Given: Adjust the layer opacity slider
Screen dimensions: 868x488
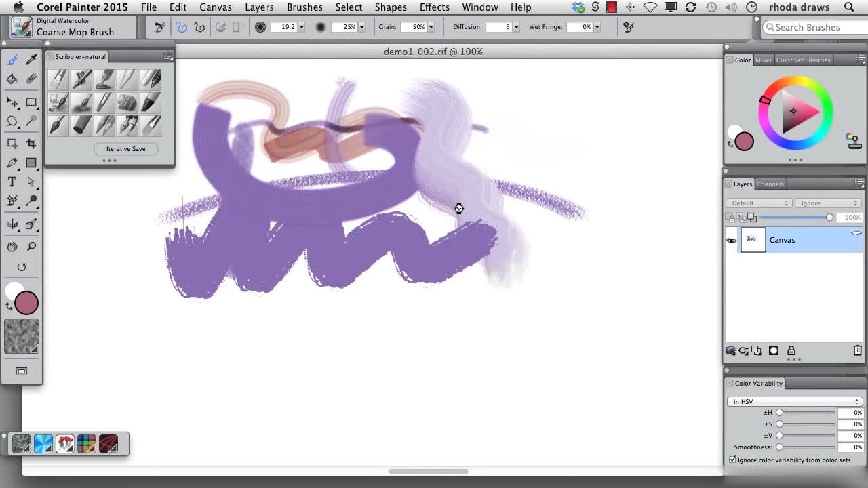Looking at the screenshot, I should click(797, 218).
